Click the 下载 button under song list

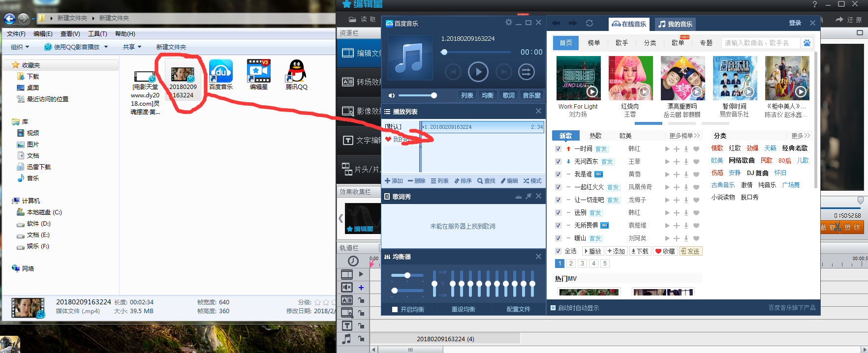[640, 251]
